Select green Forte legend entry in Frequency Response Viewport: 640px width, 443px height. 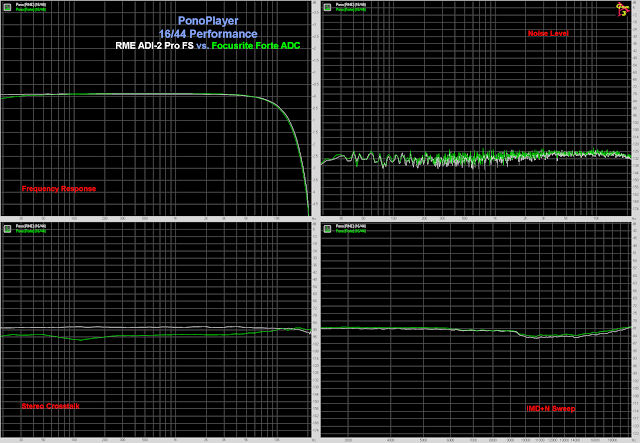[x=31, y=9]
